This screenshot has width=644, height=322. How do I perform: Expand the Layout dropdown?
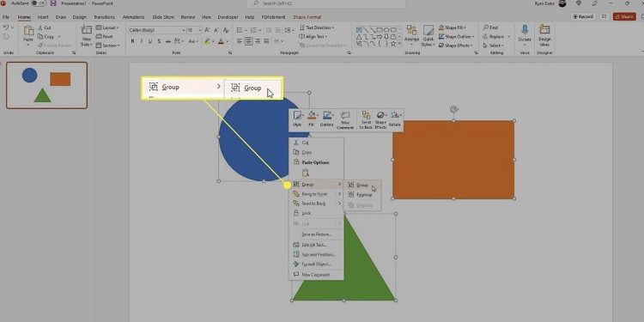(x=107, y=27)
